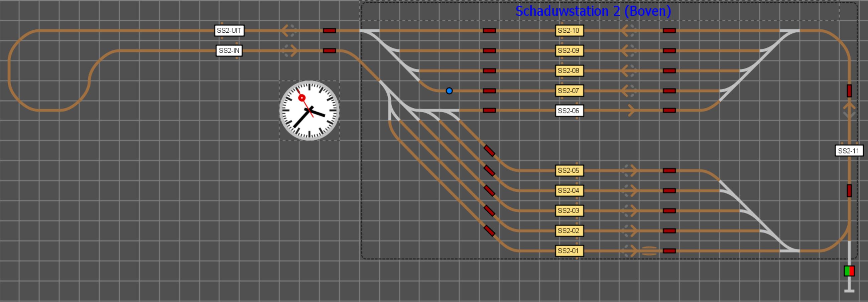Select block SS2-02
868x302 pixels.
(569, 231)
